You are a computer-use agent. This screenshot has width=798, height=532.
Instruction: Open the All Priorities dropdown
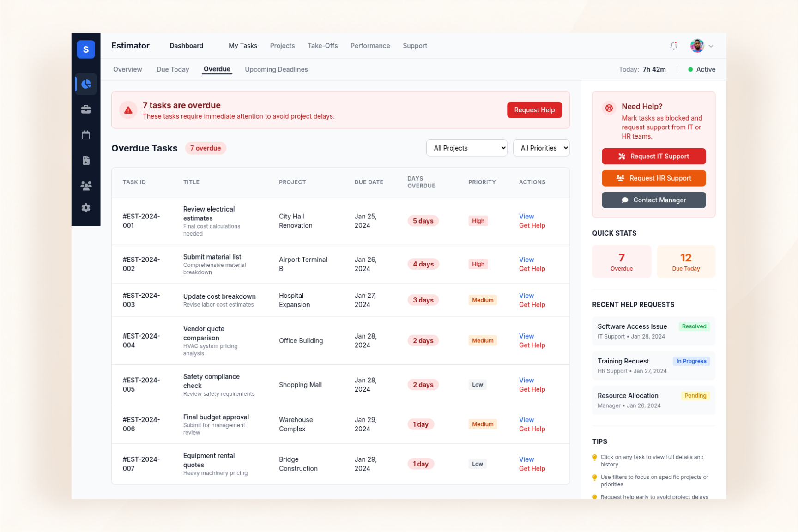tap(541, 148)
